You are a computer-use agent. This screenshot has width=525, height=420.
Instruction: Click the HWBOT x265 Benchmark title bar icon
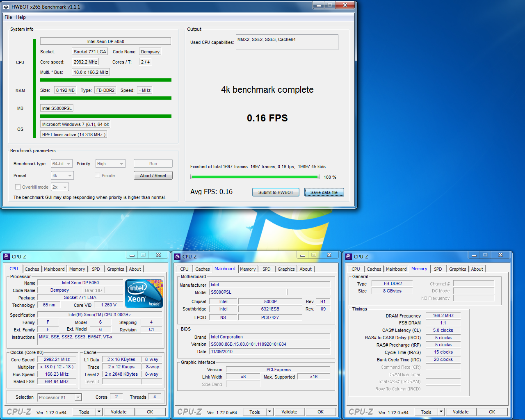(6, 7)
